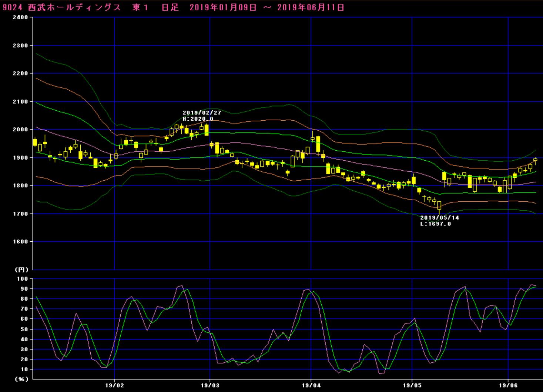Click the 50 oscillator axis label
Image resolution: width=543 pixels, height=392 pixels.
(x=24, y=329)
